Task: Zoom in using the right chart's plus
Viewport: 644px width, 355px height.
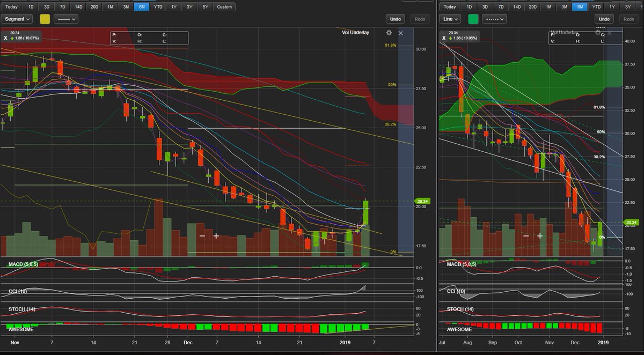Action: [x=540, y=236]
